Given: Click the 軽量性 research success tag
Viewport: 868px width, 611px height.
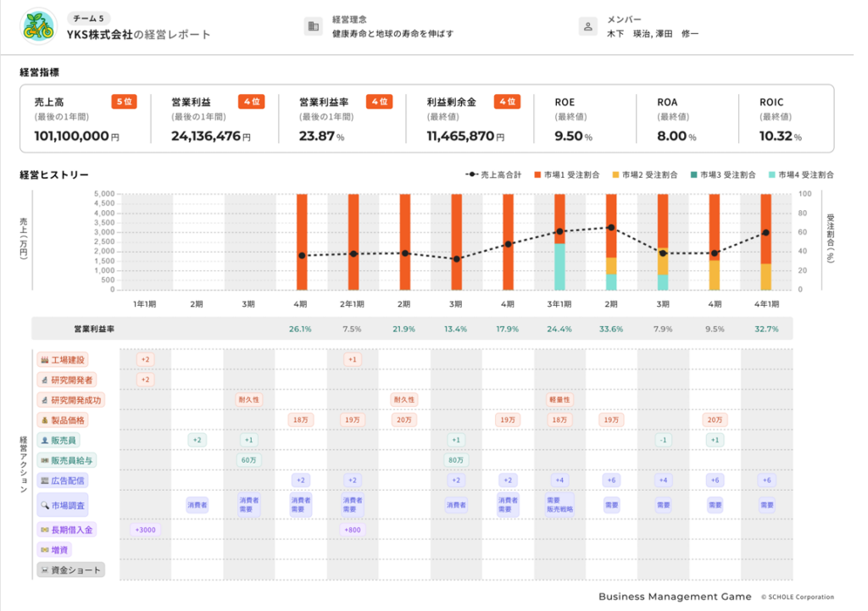Looking at the screenshot, I should pos(559,399).
